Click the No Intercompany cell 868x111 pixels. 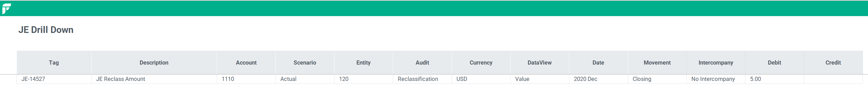point(716,79)
